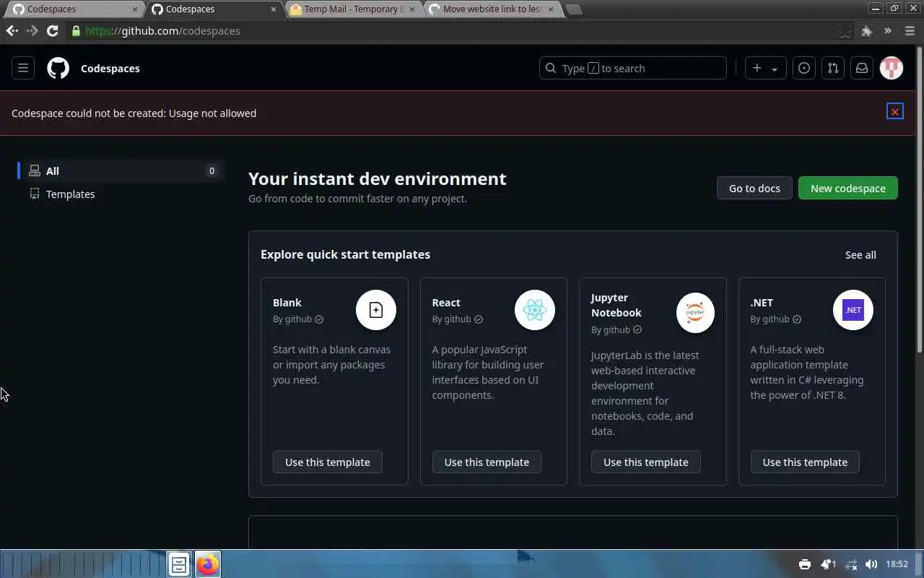Viewport: 924px width, 578px height.
Task: Select the Templates sidebar item
Action: point(121,194)
